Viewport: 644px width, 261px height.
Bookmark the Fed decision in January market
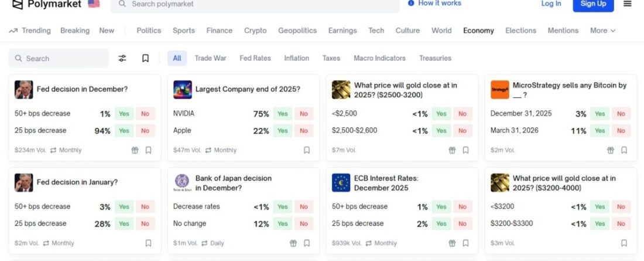coord(148,243)
